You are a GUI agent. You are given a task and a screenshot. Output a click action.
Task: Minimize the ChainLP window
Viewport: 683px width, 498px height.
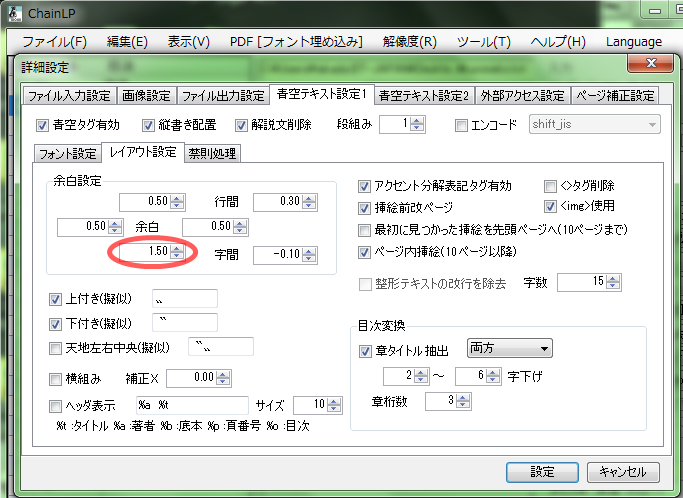(655, 11)
